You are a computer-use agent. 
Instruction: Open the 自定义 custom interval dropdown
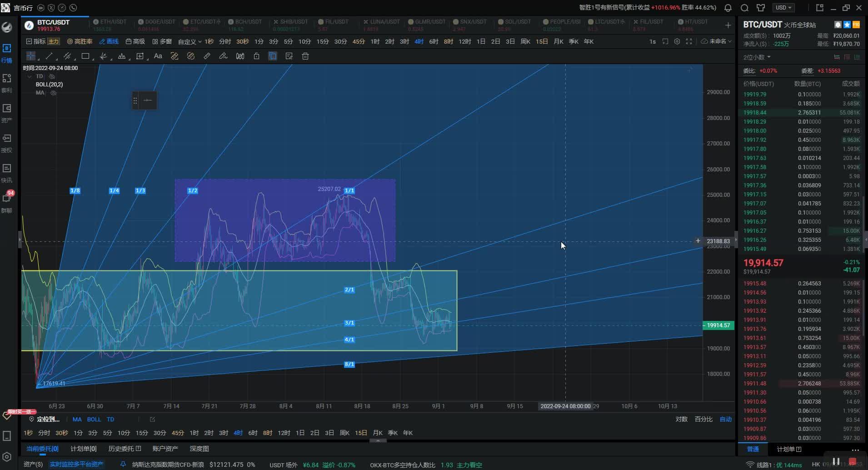click(x=190, y=42)
